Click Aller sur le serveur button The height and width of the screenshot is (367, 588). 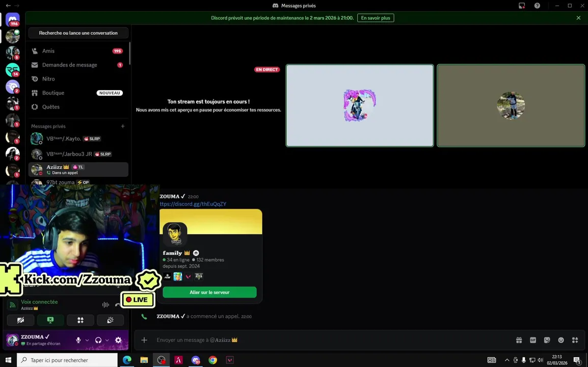pos(209,292)
